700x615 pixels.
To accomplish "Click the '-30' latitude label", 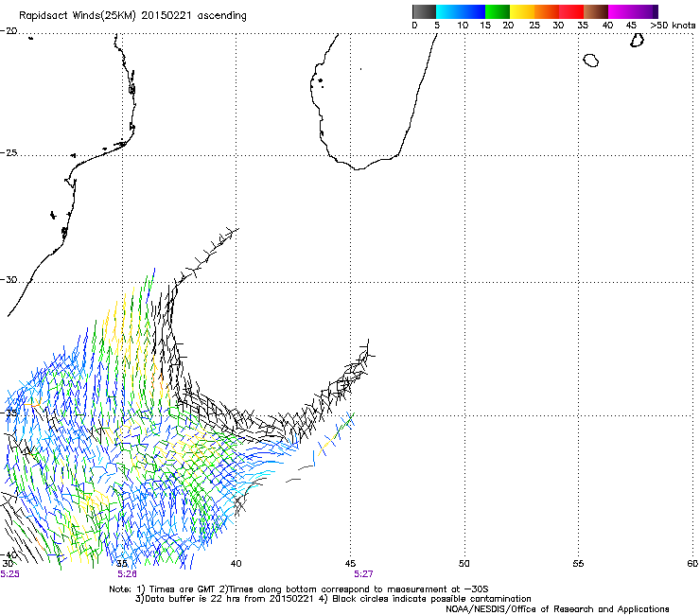I will point(9,279).
